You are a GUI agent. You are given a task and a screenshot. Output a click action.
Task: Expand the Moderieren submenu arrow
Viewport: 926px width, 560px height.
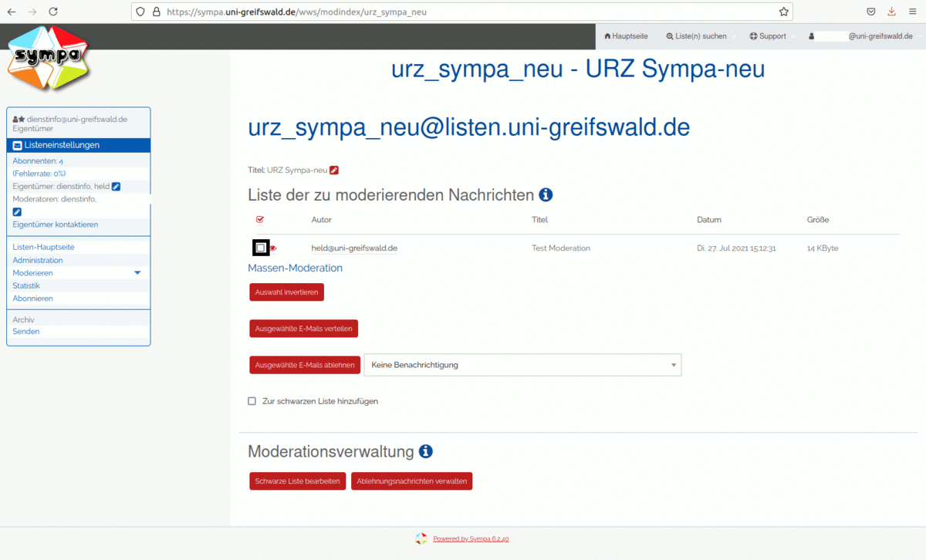137,273
